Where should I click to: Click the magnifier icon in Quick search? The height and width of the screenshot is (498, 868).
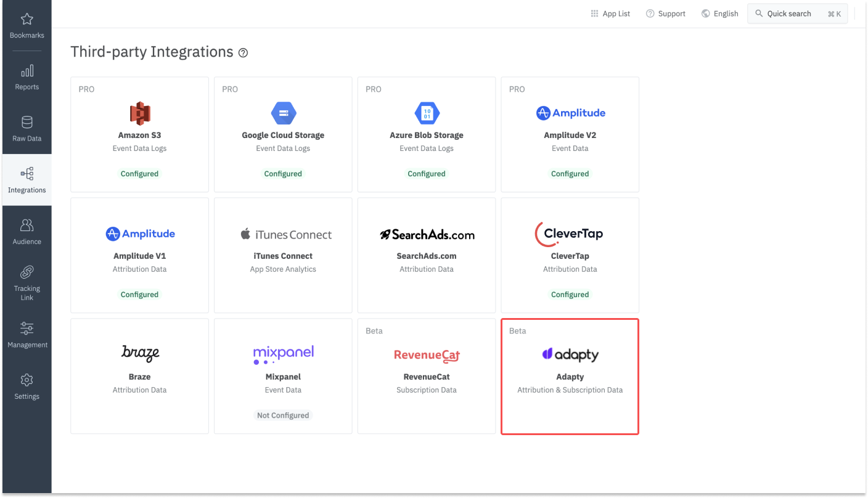tap(759, 14)
